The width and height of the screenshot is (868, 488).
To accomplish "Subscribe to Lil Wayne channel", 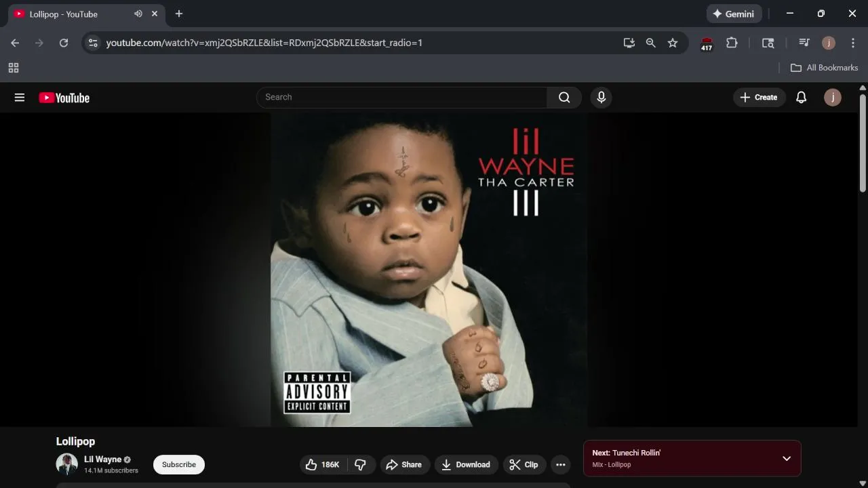I will click(179, 464).
